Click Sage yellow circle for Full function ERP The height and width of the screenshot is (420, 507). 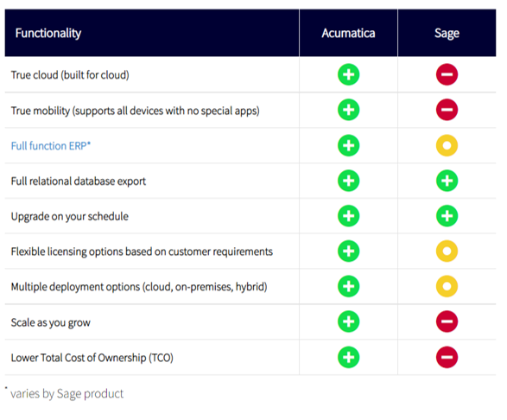point(447,145)
